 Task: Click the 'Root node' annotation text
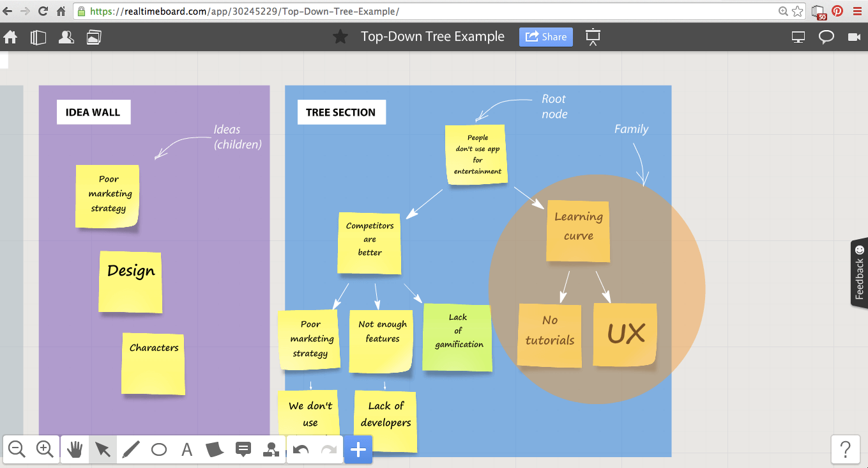(x=554, y=106)
